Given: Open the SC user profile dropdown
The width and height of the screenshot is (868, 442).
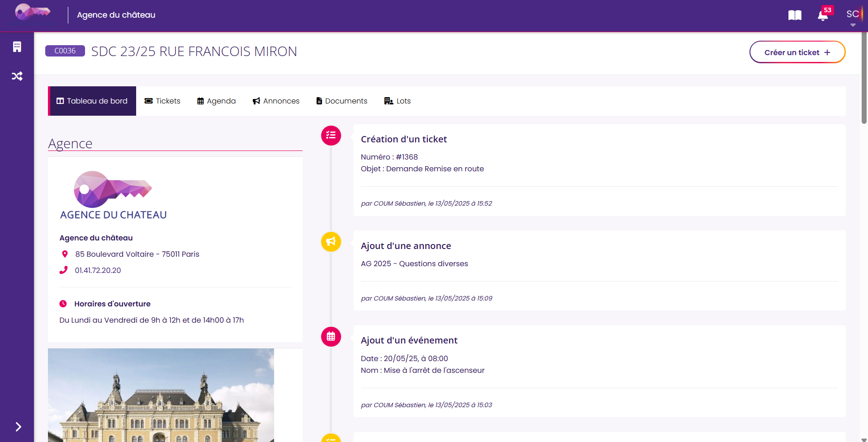Looking at the screenshot, I should (x=853, y=14).
